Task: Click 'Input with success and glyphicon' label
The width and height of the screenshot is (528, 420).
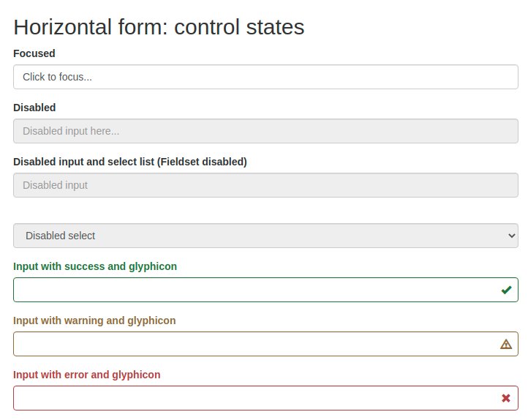Action: pyautogui.click(x=95, y=266)
